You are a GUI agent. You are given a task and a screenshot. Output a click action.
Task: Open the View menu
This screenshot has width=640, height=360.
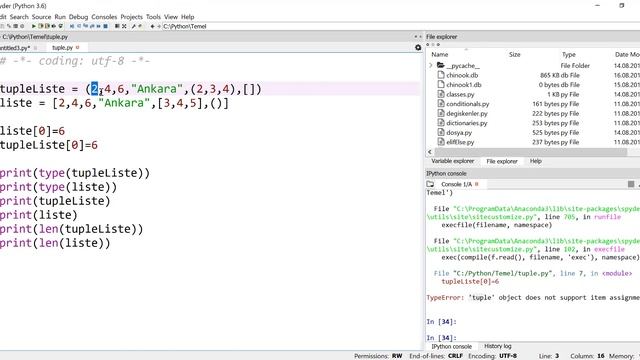pos(171,17)
